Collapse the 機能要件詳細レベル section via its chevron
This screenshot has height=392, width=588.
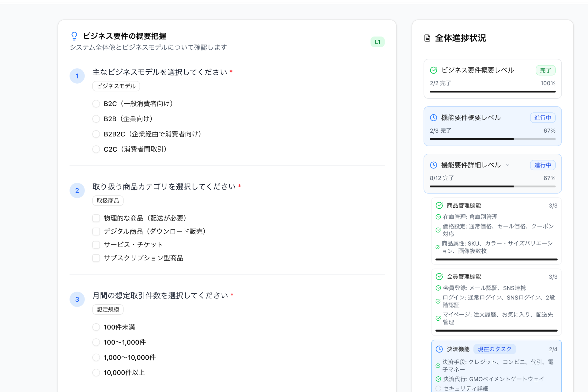click(x=508, y=165)
